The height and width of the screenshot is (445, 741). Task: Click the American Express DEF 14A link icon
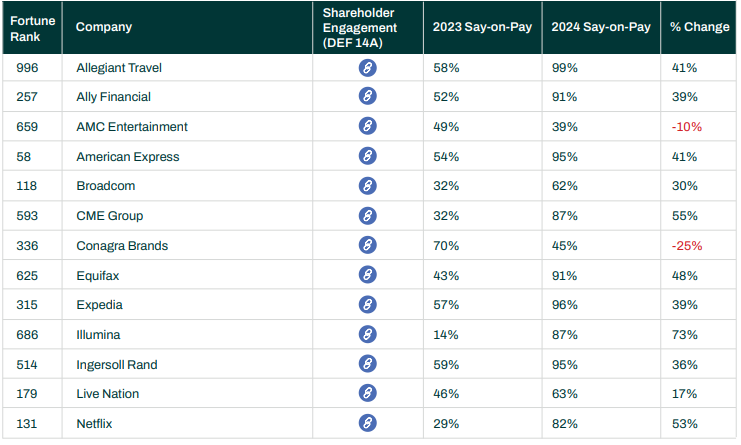(367, 157)
